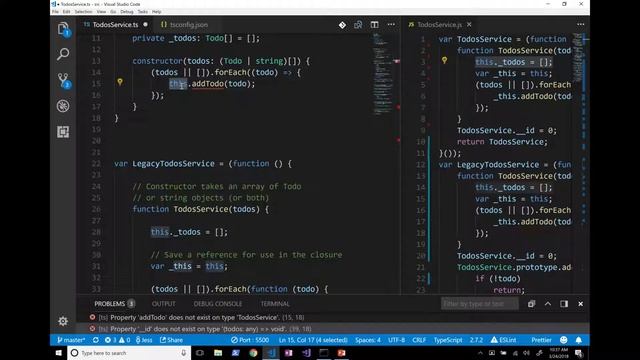Click Prettier in the status bar
The height and width of the screenshot is (360, 640).
tap(541, 340)
